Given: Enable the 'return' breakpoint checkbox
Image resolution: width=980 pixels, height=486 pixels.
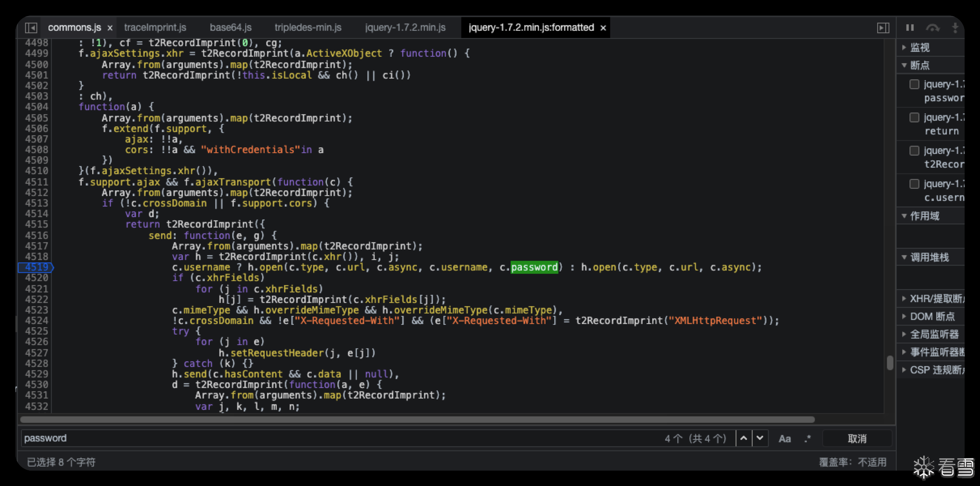Looking at the screenshot, I should 914,117.
